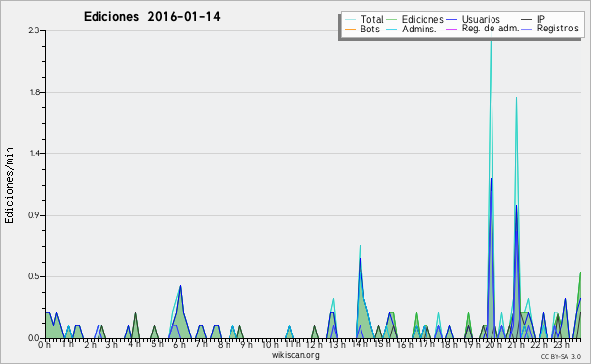
Task: Click the '2.3' y-axis value
Action: click(34, 30)
